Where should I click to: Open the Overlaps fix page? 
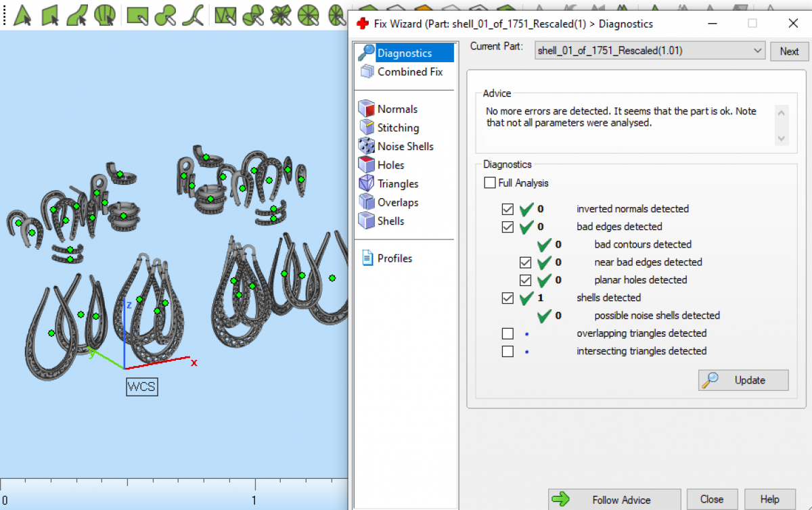click(x=397, y=202)
